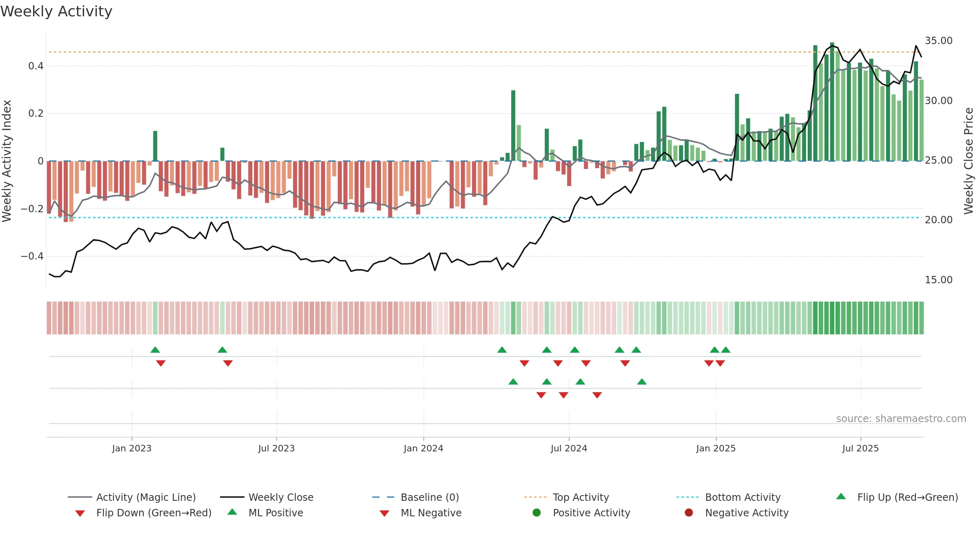Click the final week's bar at the chart's right edge
This screenshot has width=980, height=551.
[x=922, y=120]
